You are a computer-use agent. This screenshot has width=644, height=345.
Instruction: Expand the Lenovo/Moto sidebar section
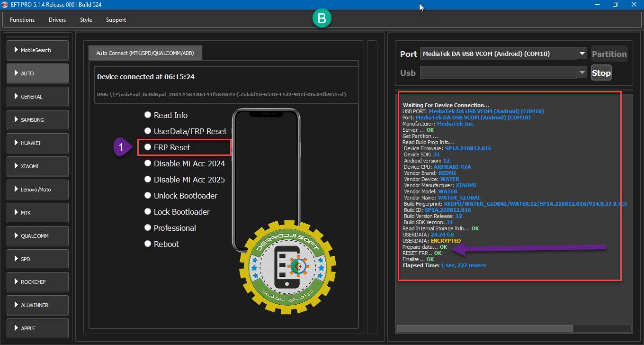(37, 189)
